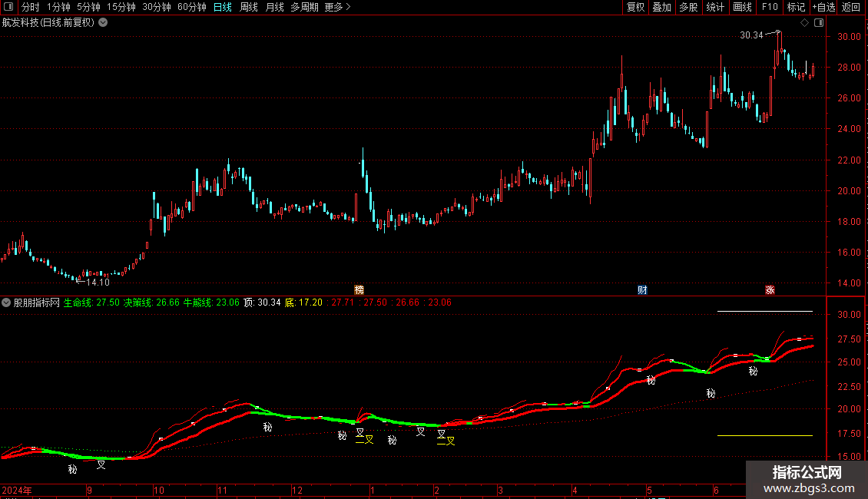Click month 9 on the time axis
Viewport: 868px width, 499px height.
click(x=90, y=490)
